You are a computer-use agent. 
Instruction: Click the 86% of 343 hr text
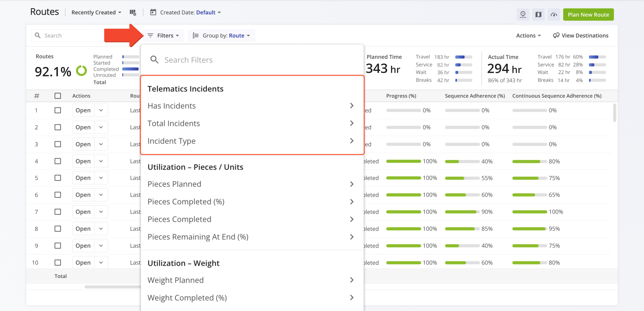505,80
